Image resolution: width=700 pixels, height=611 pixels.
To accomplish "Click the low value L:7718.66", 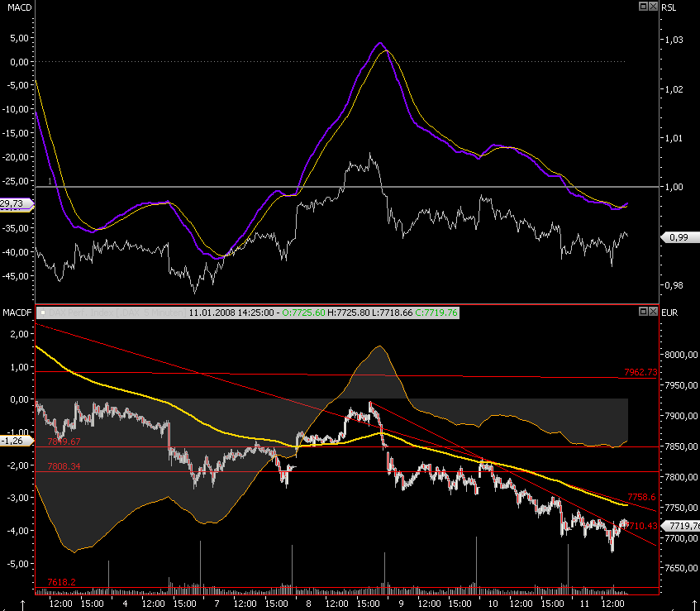I will tap(393, 313).
